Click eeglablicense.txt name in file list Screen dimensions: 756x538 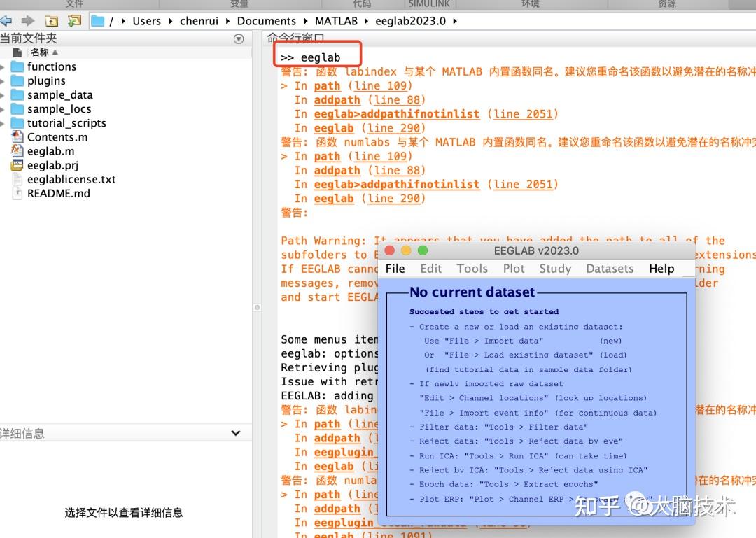pos(71,179)
